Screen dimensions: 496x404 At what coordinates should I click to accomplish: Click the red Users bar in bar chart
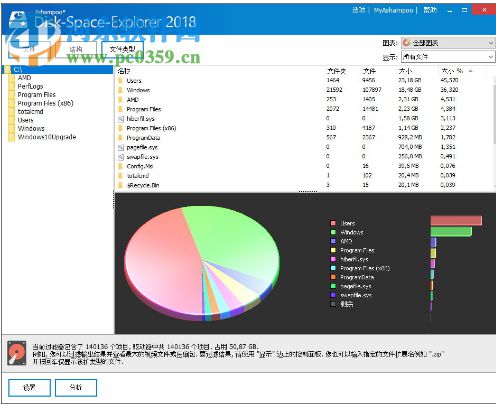click(x=456, y=221)
